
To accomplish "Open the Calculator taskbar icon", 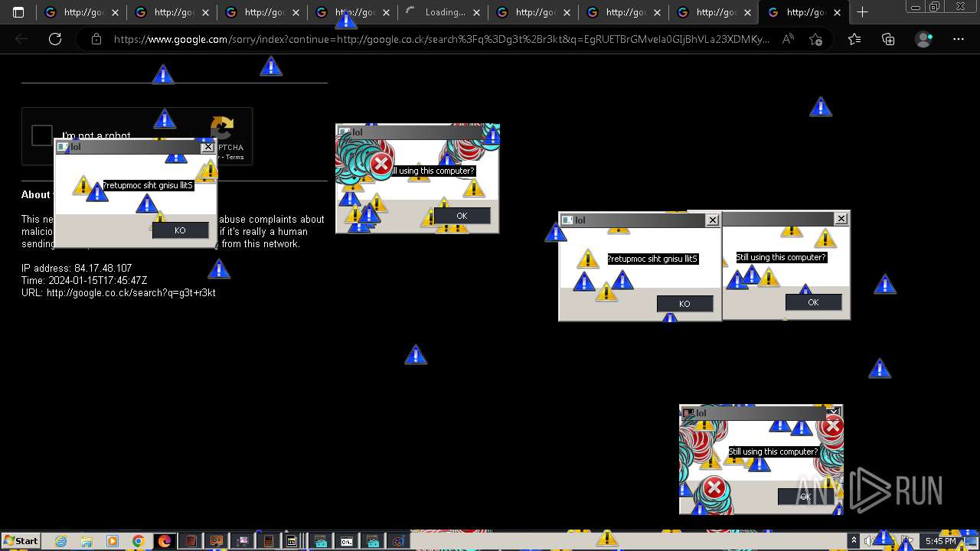I will [268, 541].
